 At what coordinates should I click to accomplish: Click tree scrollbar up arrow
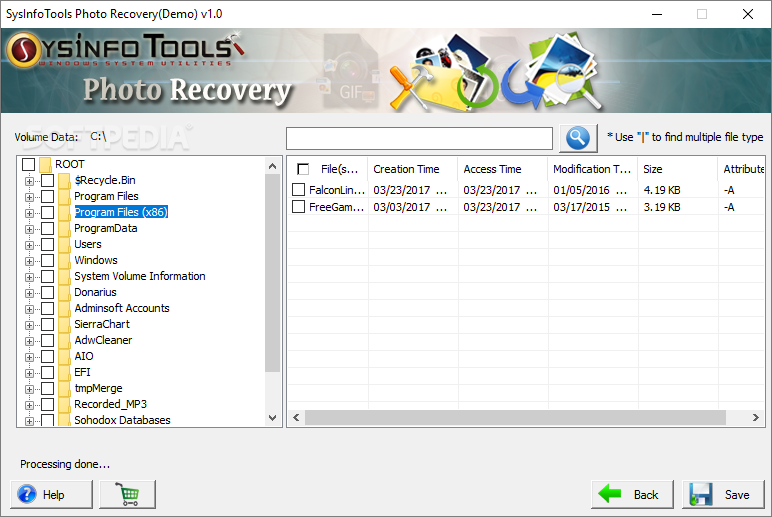coord(272,166)
